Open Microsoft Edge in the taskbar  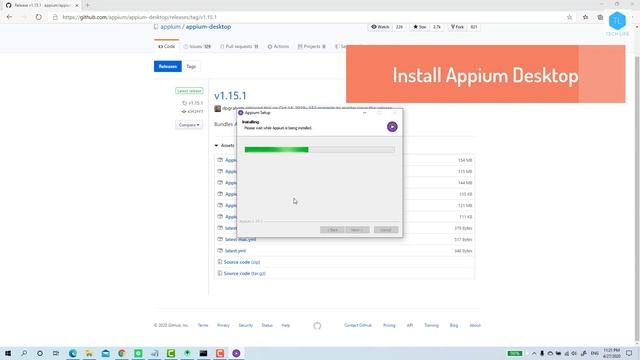[x=73, y=353]
